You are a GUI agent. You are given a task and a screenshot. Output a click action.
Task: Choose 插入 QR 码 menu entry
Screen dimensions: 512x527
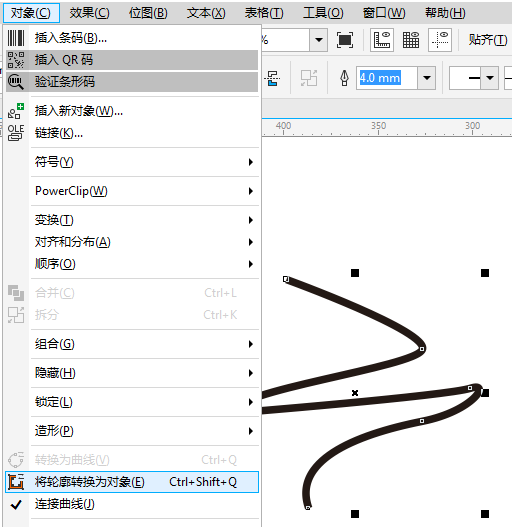click(132, 60)
